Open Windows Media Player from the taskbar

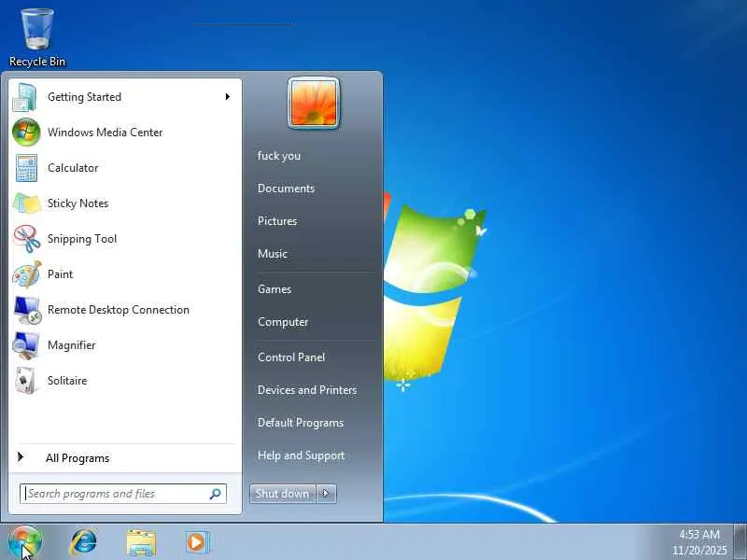coord(197,542)
